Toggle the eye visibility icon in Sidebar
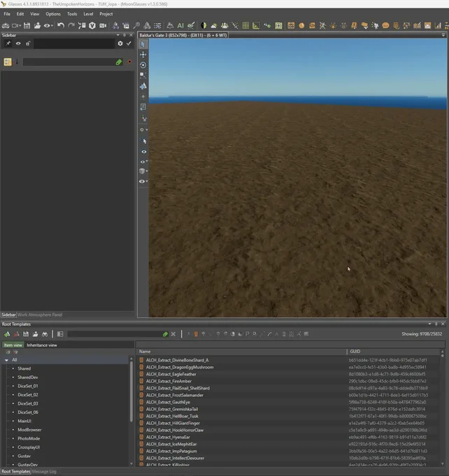Screen dimensions: 449x476 [18, 43]
